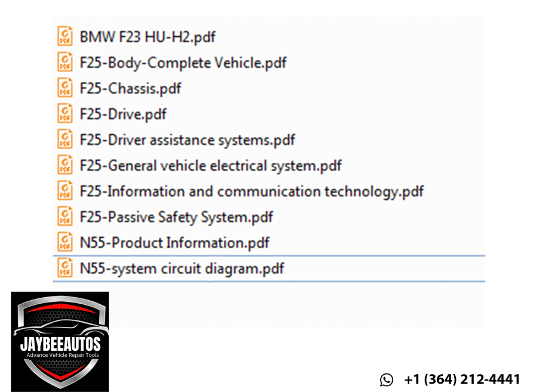Click PDF icon beside F25-Information and communication technology.pdf
549x392 pixels.
coord(65,190)
